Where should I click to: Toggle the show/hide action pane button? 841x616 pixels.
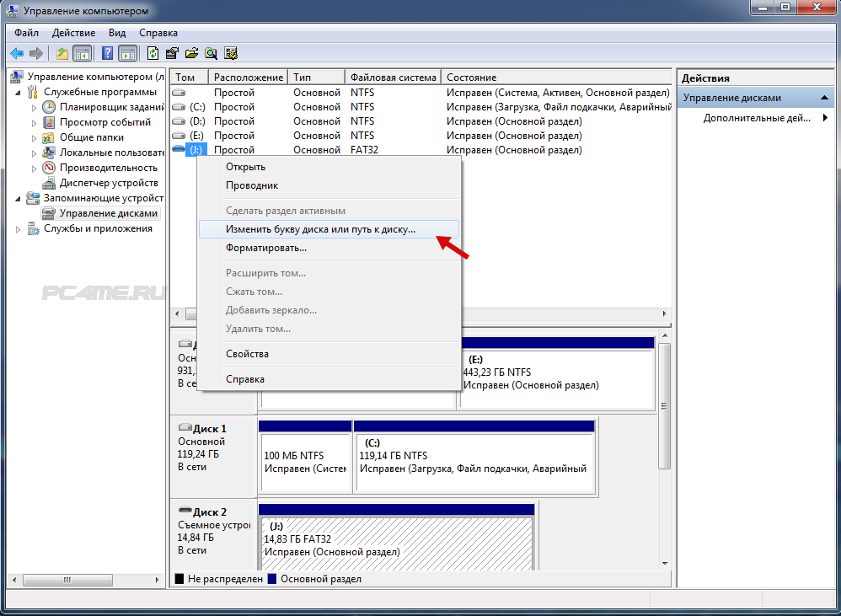[x=127, y=54]
